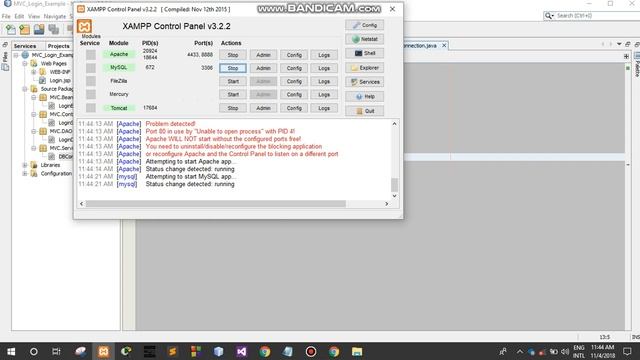Image resolution: width=640 pixels, height=360 pixels.
Task: Click the log scroll right arrow
Action: coord(387,203)
